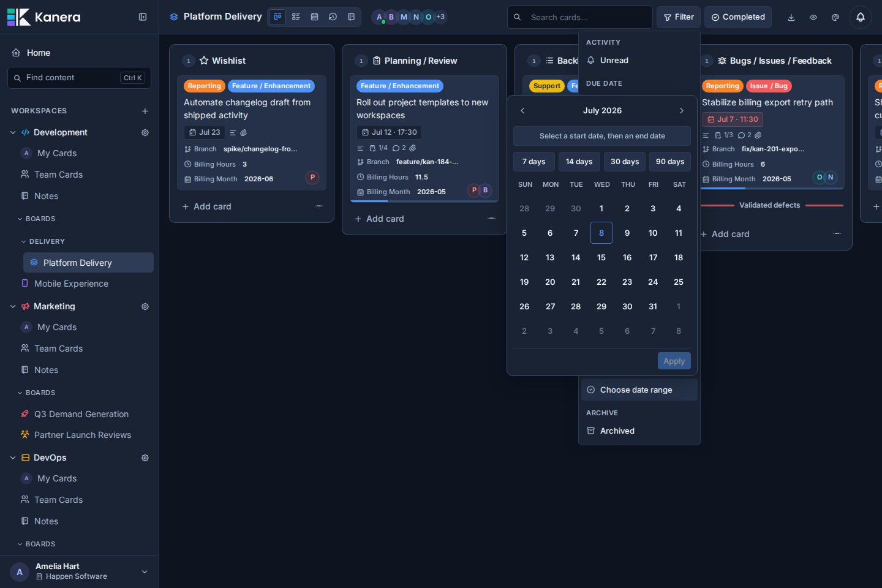
Task: Switch to board view icon
Action: (x=277, y=17)
